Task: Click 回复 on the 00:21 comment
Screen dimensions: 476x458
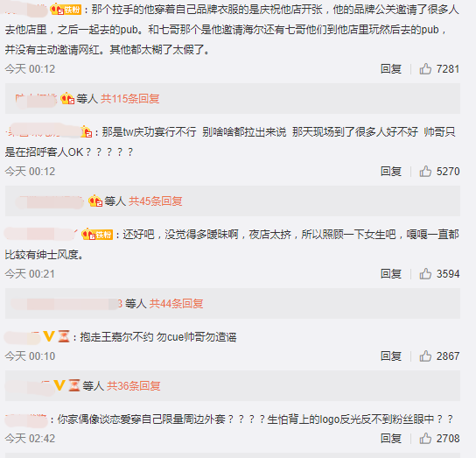Action: point(391,274)
